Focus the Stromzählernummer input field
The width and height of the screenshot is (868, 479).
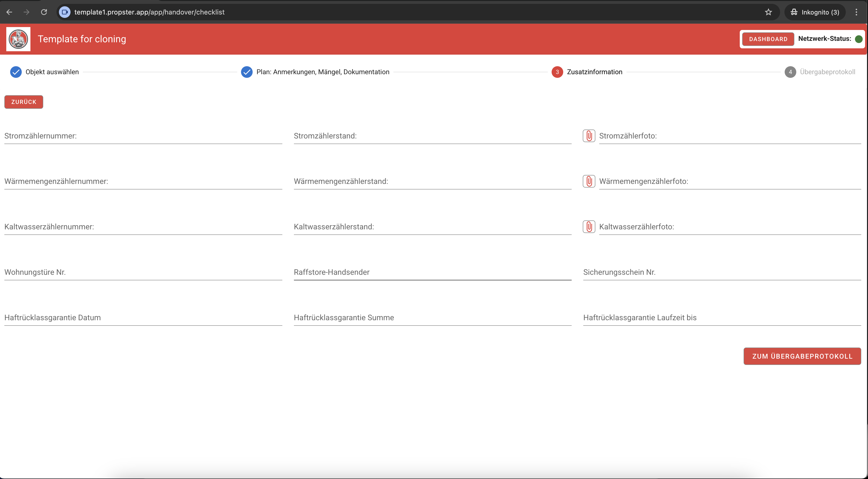(143, 136)
